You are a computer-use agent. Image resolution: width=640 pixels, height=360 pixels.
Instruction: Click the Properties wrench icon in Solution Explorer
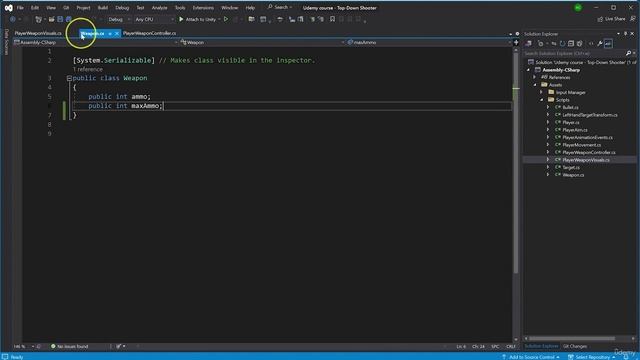pyautogui.click(x=600, y=44)
